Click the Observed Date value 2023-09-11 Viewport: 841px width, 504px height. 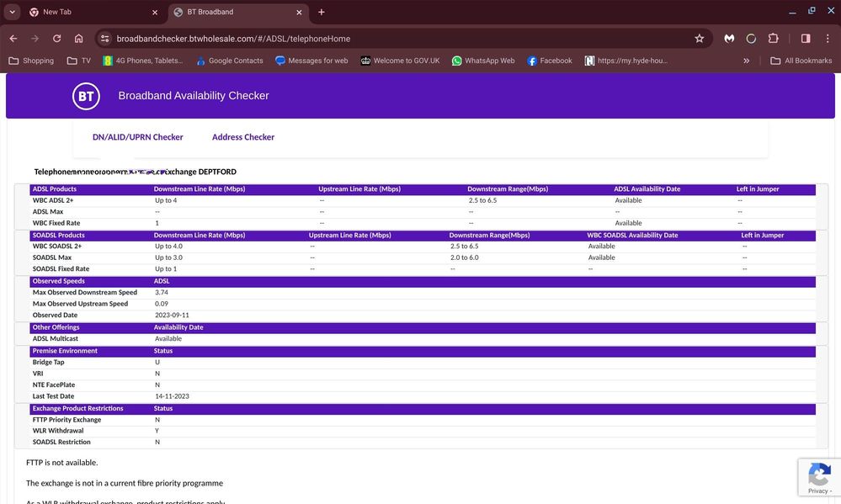tap(172, 316)
